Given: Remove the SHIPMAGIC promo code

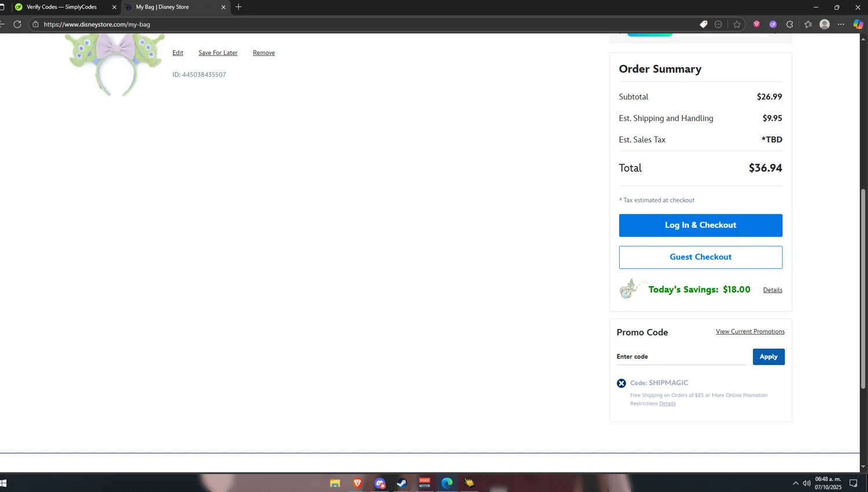Looking at the screenshot, I should (x=621, y=383).
